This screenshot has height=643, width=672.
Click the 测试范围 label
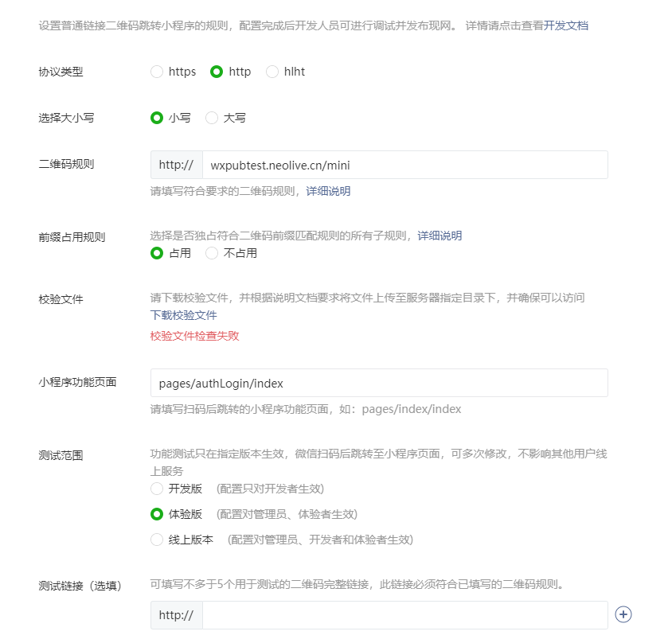61,455
